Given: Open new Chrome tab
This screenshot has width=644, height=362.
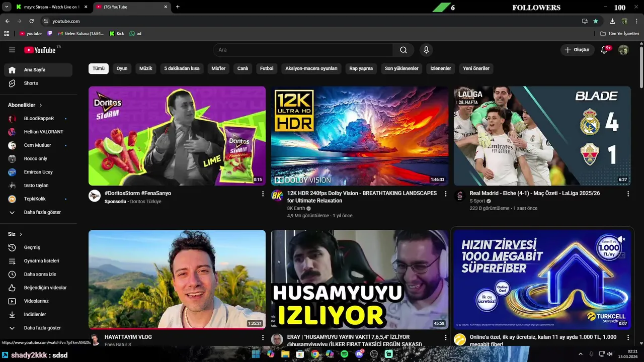Looking at the screenshot, I should tap(178, 7).
